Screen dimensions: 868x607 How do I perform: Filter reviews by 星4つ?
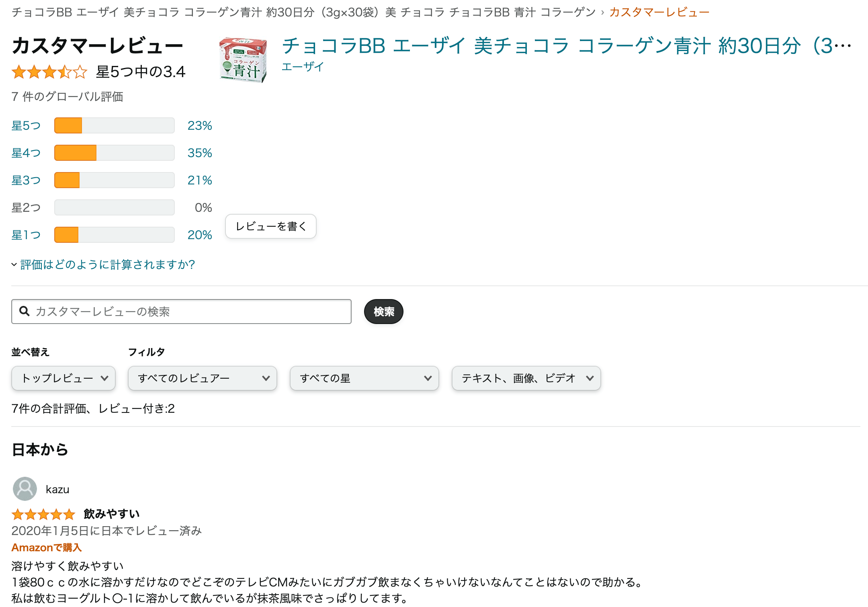(x=26, y=153)
